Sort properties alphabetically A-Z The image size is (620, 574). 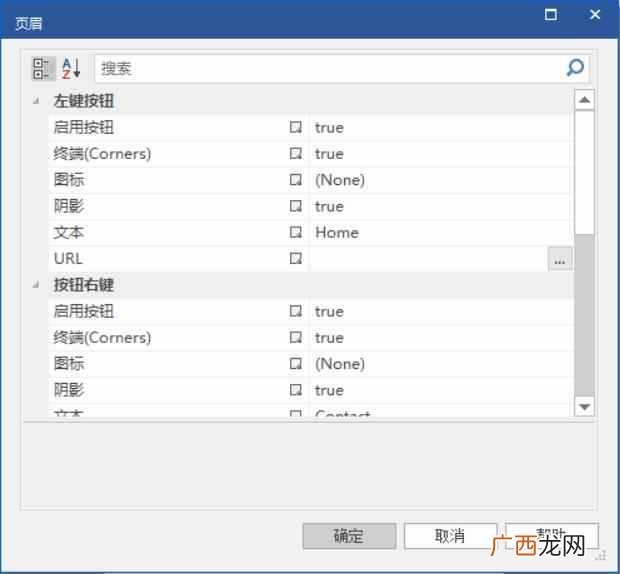[72, 68]
